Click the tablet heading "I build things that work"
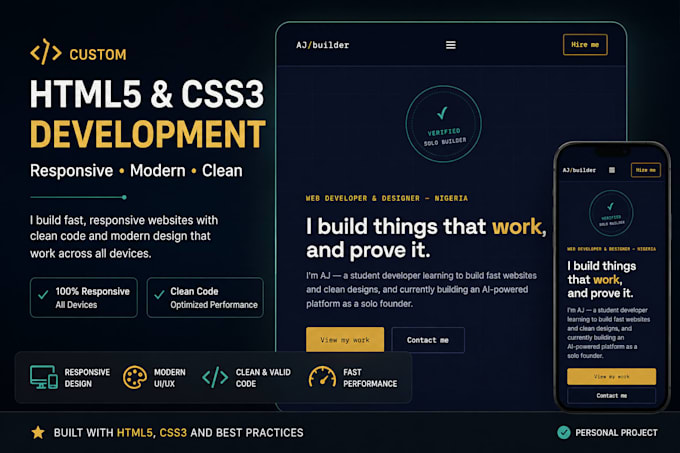The width and height of the screenshot is (680, 453). point(426,238)
